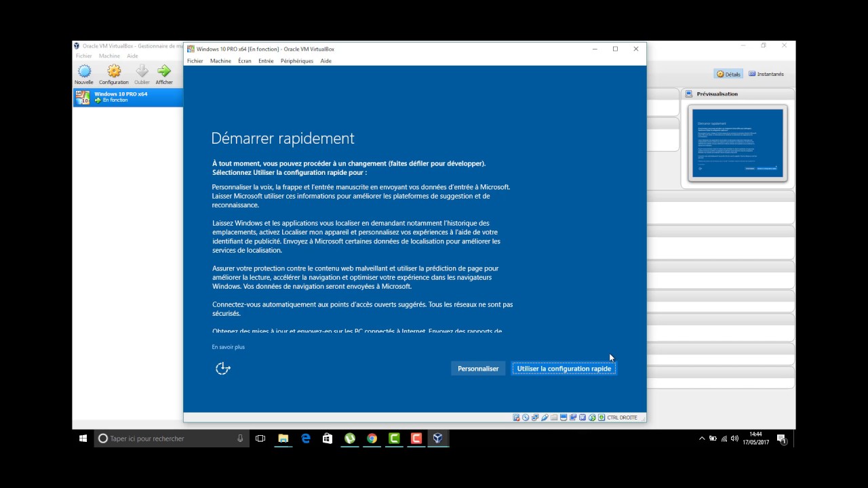Image resolution: width=868 pixels, height=488 pixels.
Task: Click video capture icon in VM status bar
Action: pos(573,418)
